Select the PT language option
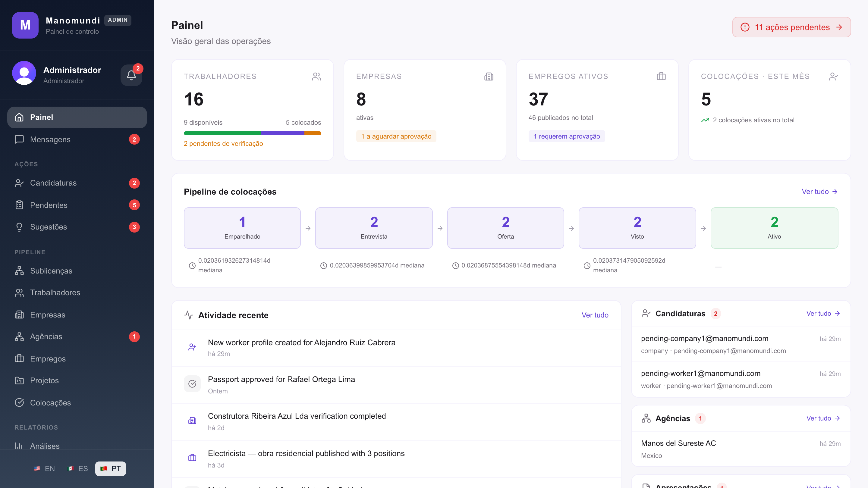 point(111,468)
